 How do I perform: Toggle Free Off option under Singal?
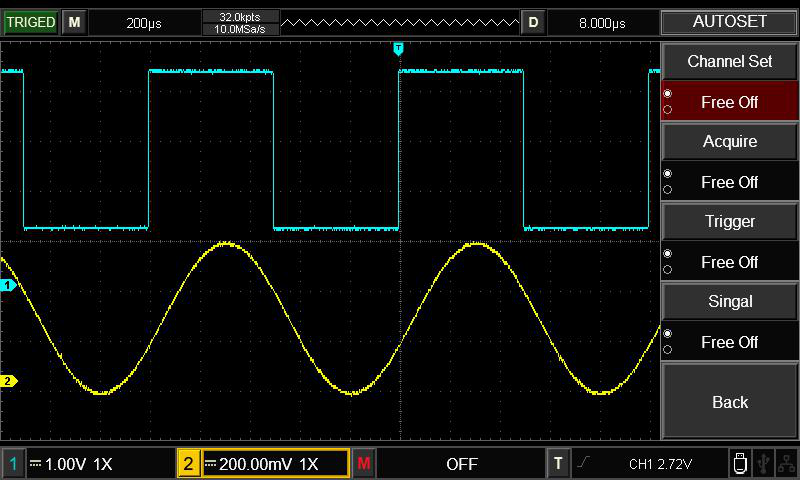pos(730,342)
